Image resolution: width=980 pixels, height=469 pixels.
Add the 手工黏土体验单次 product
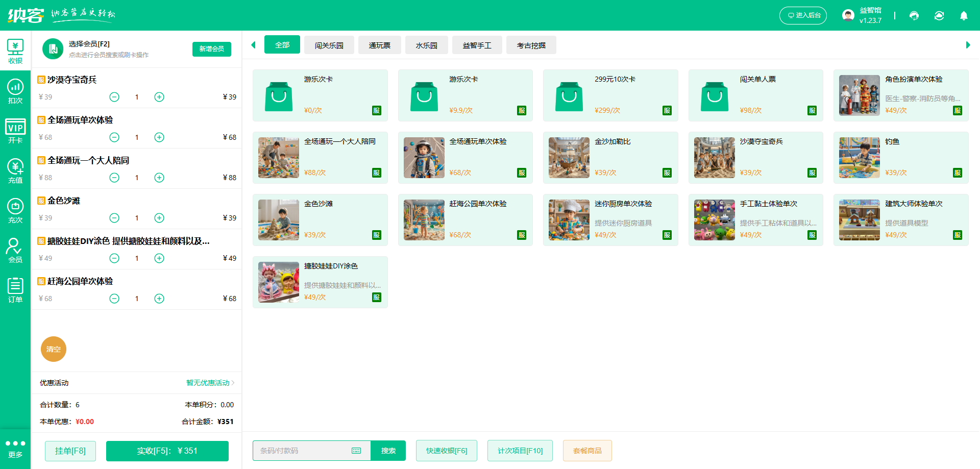[756, 220]
